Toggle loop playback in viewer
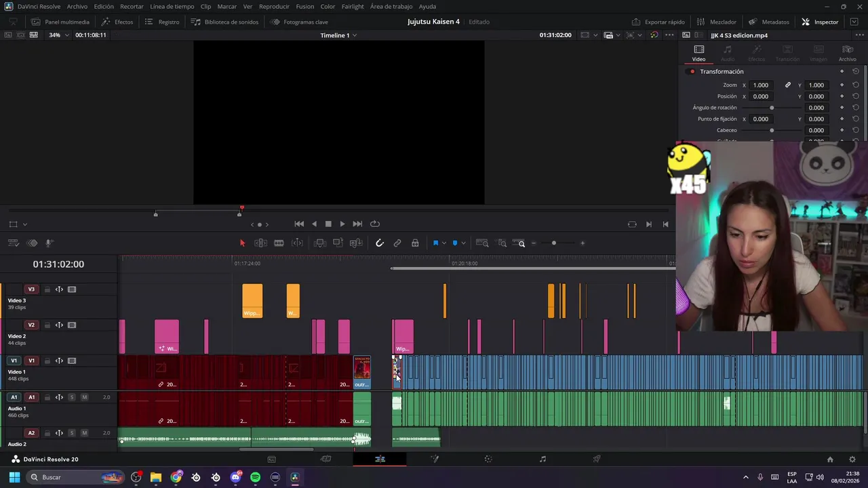The width and height of the screenshot is (868, 488). [374, 224]
